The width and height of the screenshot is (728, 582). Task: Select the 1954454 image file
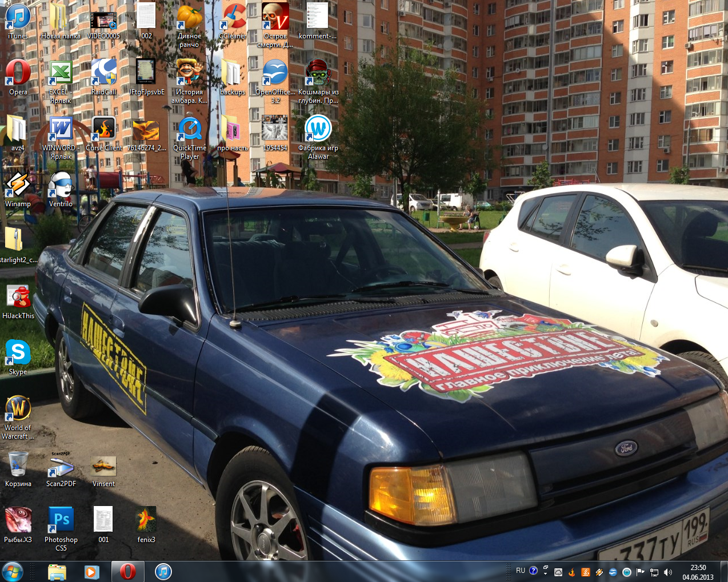coord(275,134)
